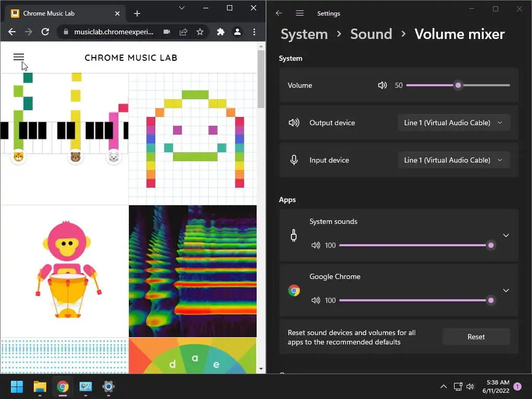Adjust the system Volume slider
This screenshot has height=399, width=532.
click(x=458, y=85)
